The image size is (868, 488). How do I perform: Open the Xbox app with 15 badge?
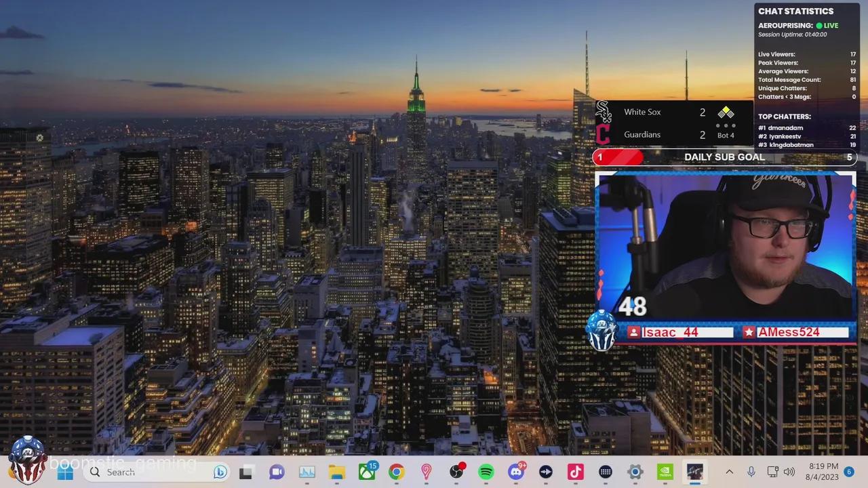pos(367,472)
